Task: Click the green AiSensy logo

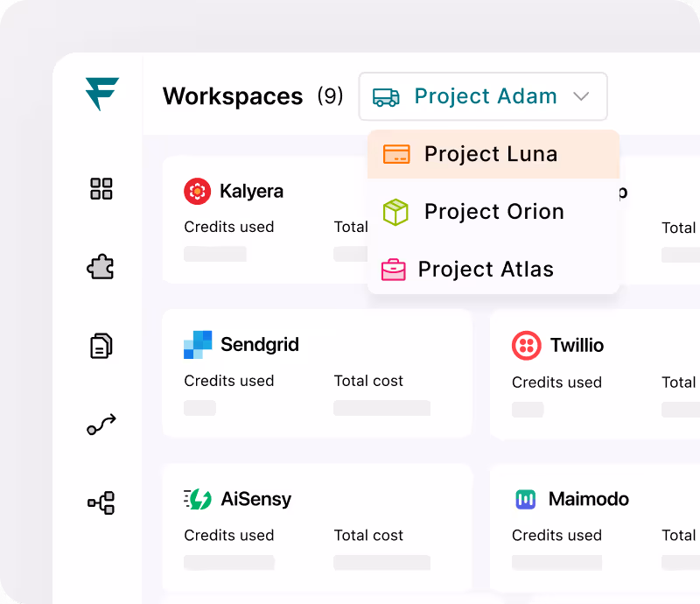Action: click(x=198, y=499)
